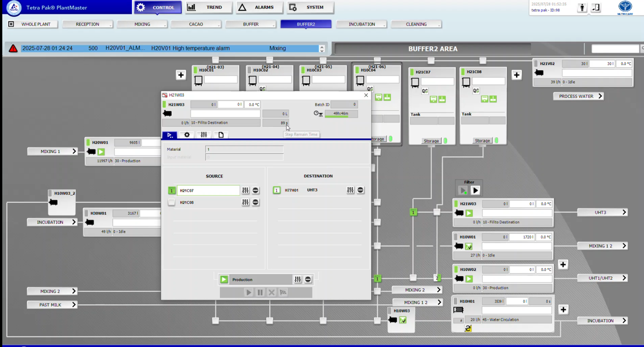Click the sliders icon next to source H21C07

coord(245,190)
